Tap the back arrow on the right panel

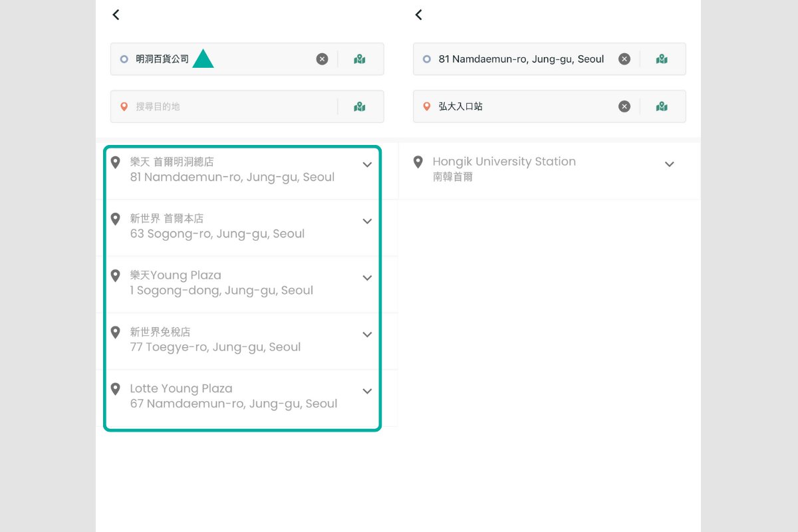[418, 14]
